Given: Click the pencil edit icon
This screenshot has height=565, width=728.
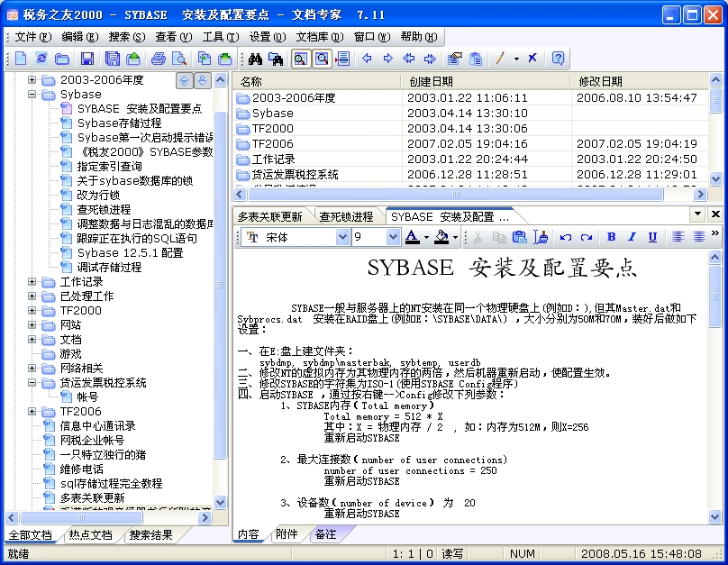Looking at the screenshot, I should pyautogui.click(x=500, y=59).
